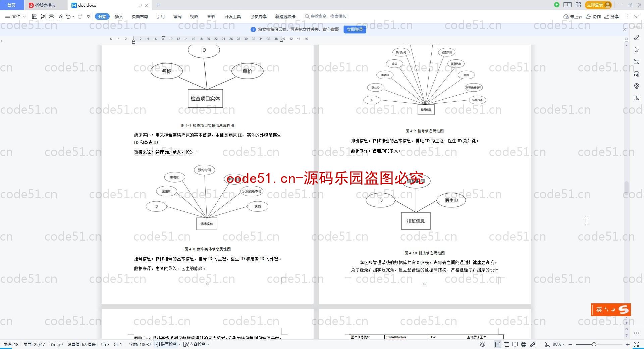Click the more options dots in sidebar
The image size is (644, 349).
637,333
